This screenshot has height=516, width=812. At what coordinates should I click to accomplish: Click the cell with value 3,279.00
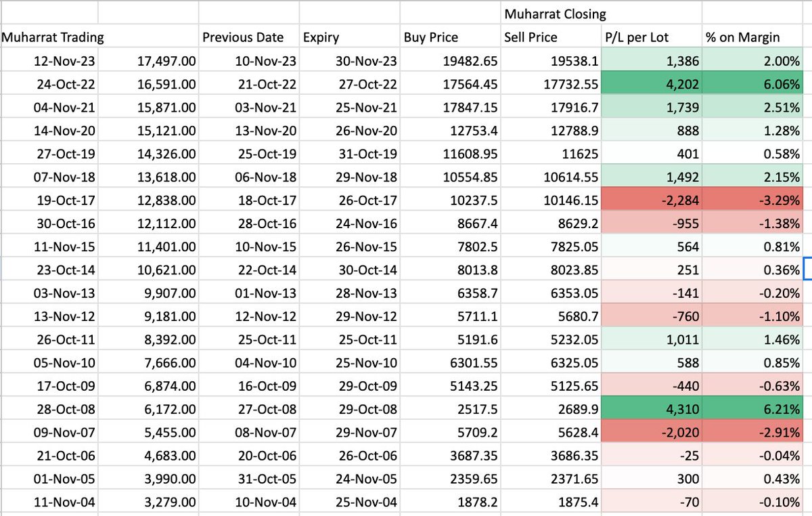click(x=149, y=500)
